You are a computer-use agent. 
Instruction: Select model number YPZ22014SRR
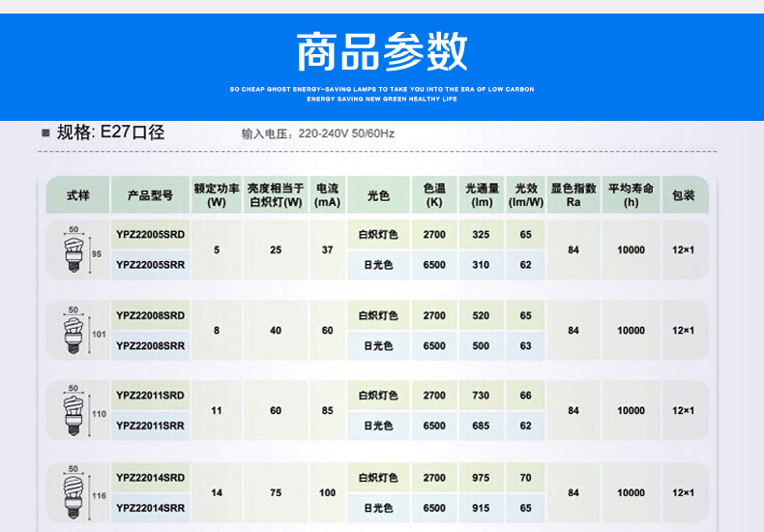click(150, 507)
